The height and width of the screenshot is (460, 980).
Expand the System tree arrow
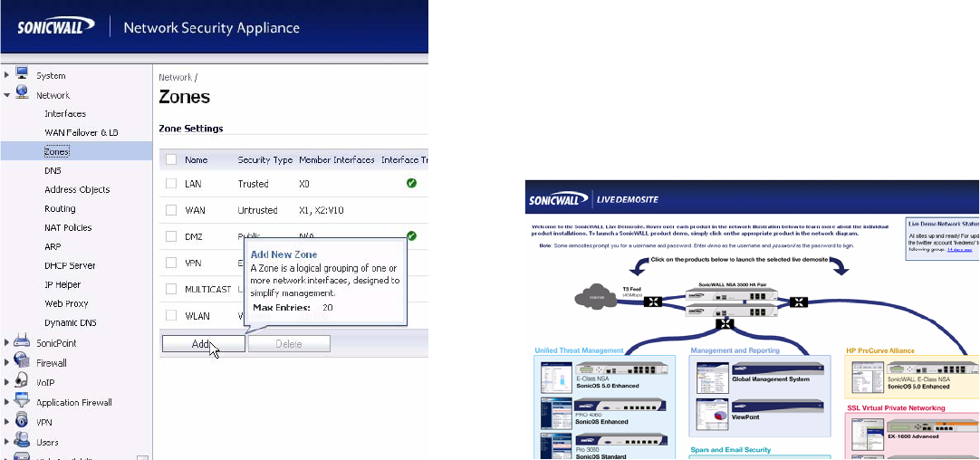[7, 76]
